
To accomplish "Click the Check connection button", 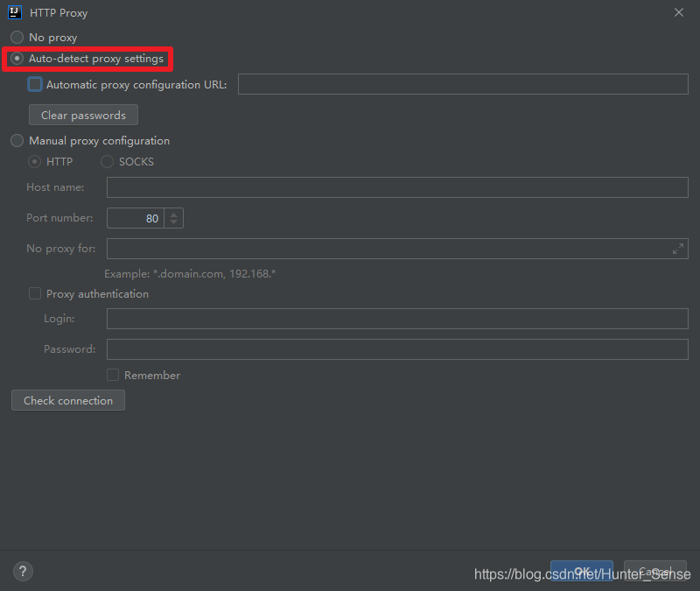I will pos(68,400).
